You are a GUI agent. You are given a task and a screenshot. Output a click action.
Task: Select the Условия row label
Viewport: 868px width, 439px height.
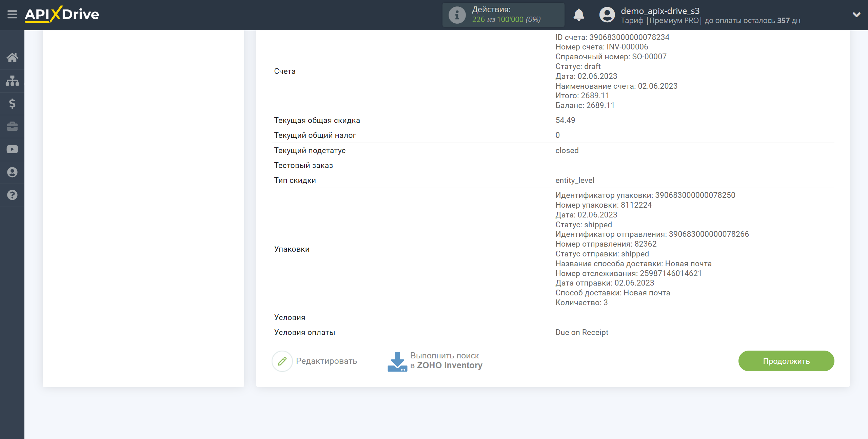click(x=290, y=317)
